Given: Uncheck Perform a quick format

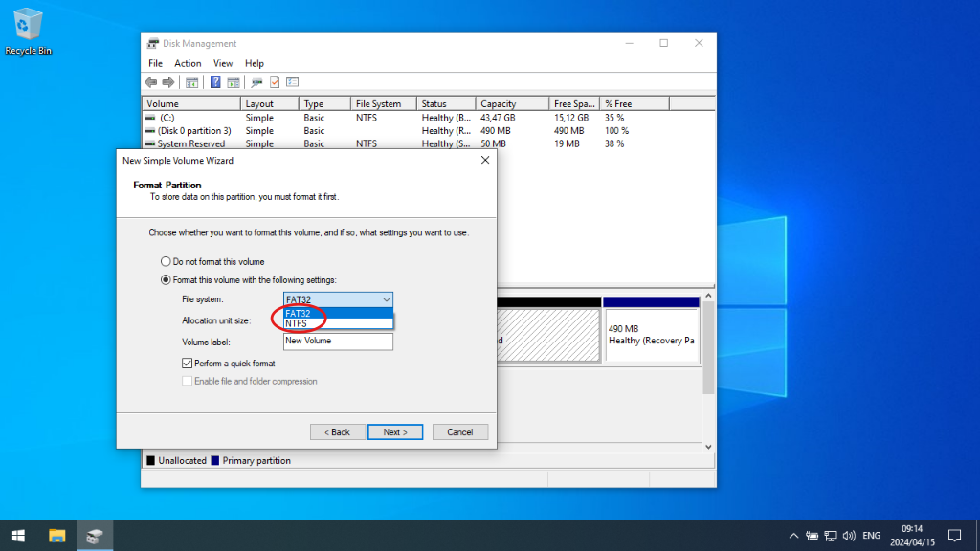Looking at the screenshot, I should (187, 364).
